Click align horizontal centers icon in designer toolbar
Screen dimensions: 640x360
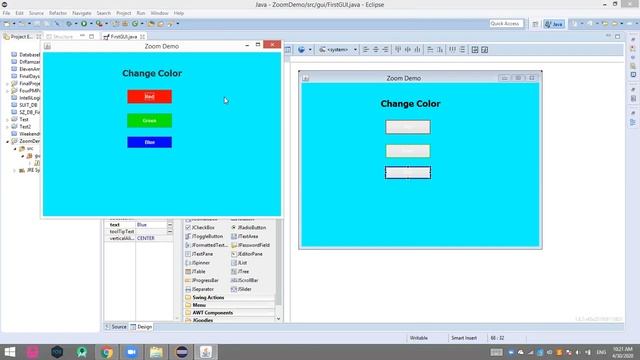(x=376, y=49)
